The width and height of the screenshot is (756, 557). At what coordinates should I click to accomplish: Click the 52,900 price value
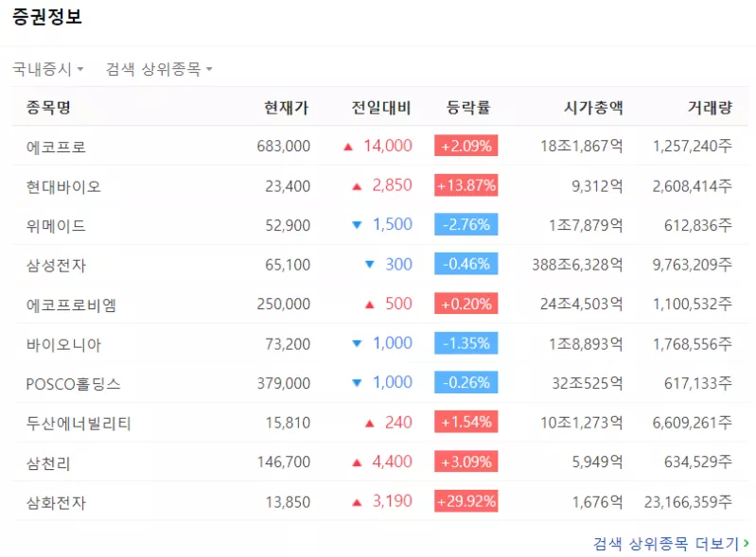(x=288, y=225)
